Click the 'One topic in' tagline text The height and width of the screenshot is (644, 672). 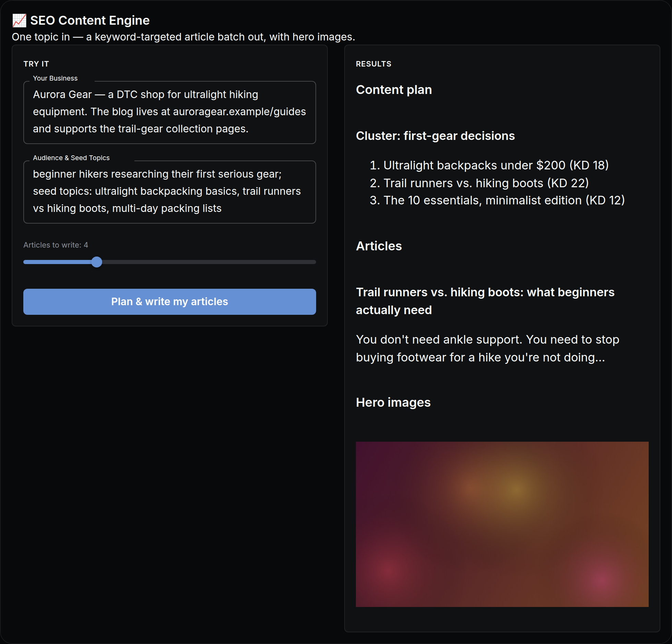pyautogui.click(x=183, y=37)
